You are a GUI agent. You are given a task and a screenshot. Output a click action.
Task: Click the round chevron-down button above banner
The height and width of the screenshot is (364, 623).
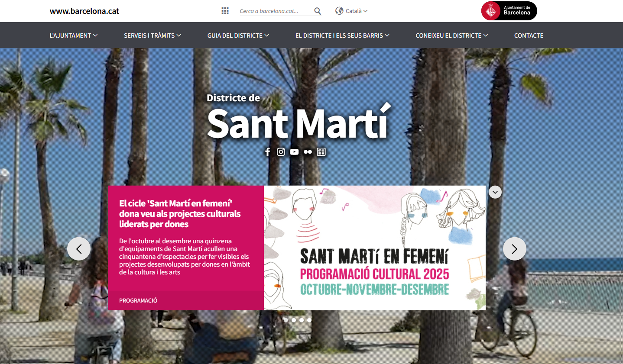coord(495,192)
